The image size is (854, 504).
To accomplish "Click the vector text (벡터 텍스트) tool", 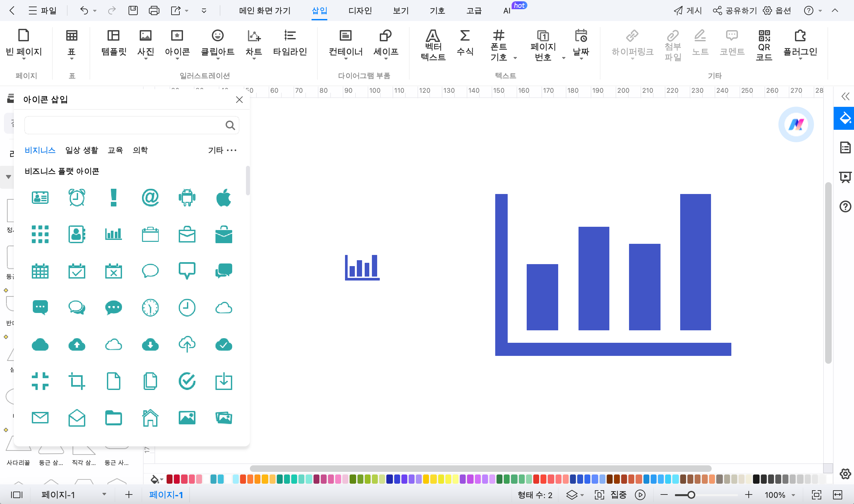I will coord(433,45).
